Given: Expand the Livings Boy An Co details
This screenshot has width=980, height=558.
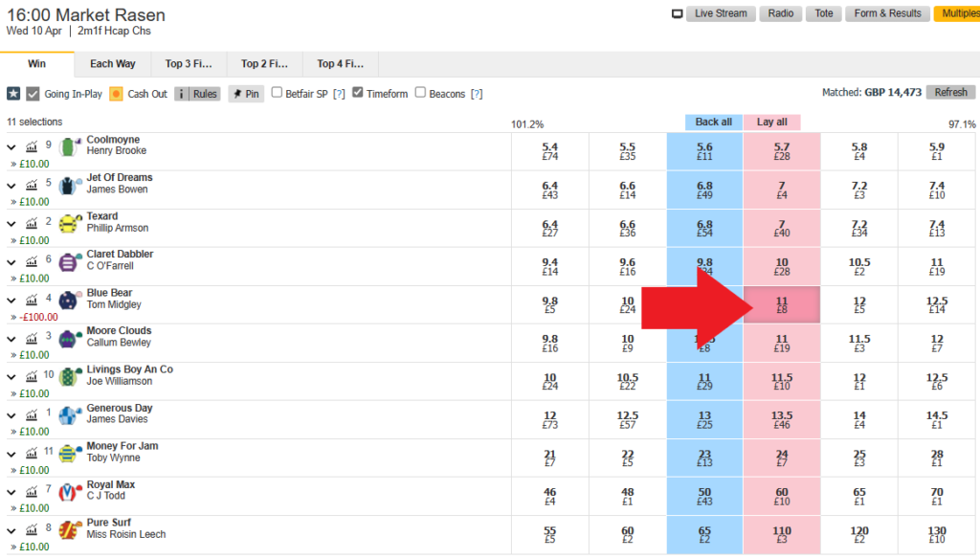Looking at the screenshot, I should pos(11,377).
